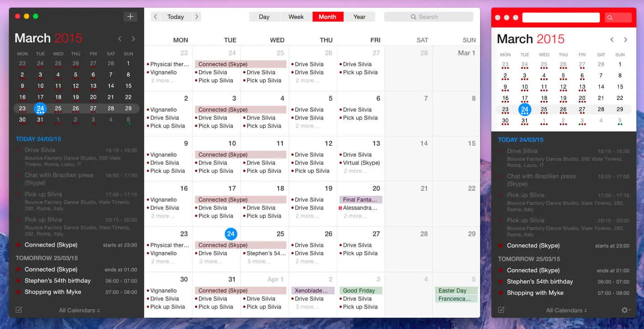644x329 pixels.
Task: Open the All Calendars selector in right window
Action: point(566,310)
